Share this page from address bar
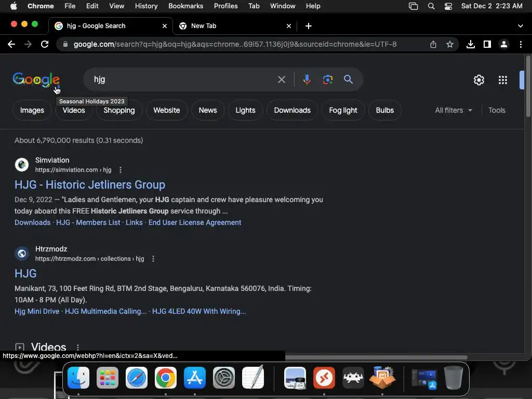Screen dimensions: 532x399 (433, 44)
